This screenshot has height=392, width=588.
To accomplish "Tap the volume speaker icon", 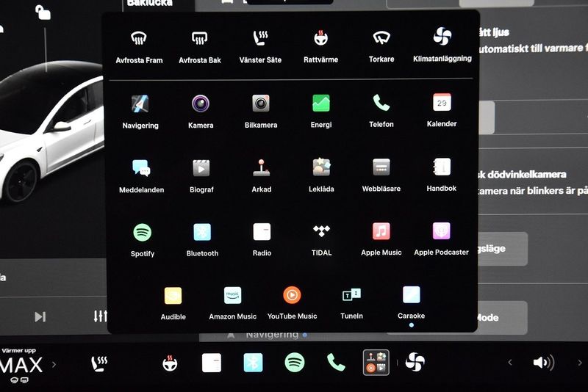I will pyautogui.click(x=543, y=363).
